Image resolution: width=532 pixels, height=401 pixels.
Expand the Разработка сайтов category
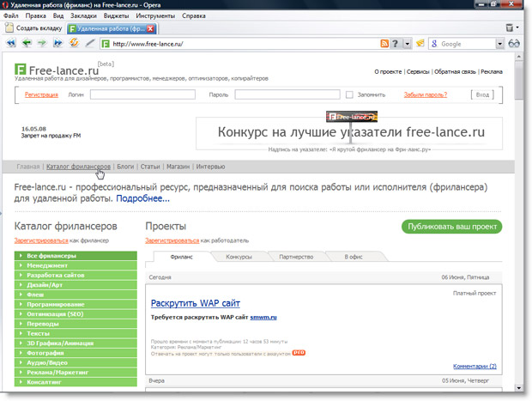(76, 275)
